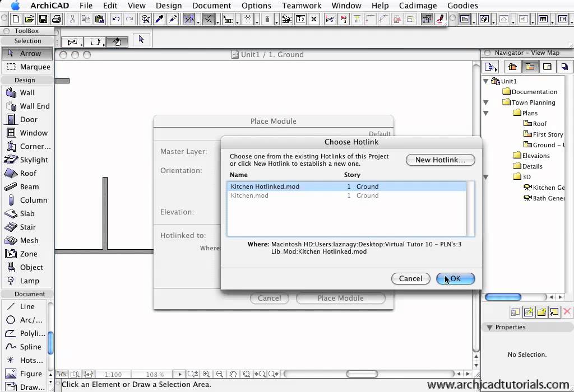The image size is (574, 392).
Task: Select the Marquee tool
Action: pos(27,67)
